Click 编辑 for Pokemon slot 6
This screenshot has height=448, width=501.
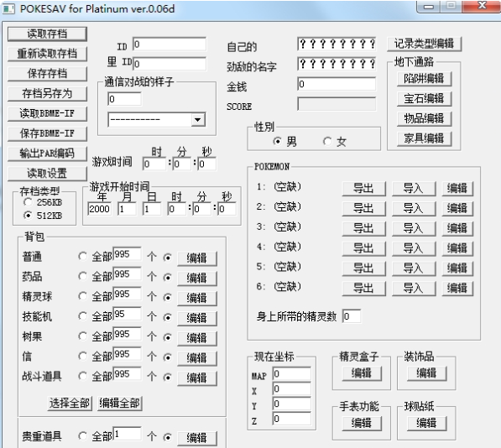pyautogui.click(x=457, y=289)
